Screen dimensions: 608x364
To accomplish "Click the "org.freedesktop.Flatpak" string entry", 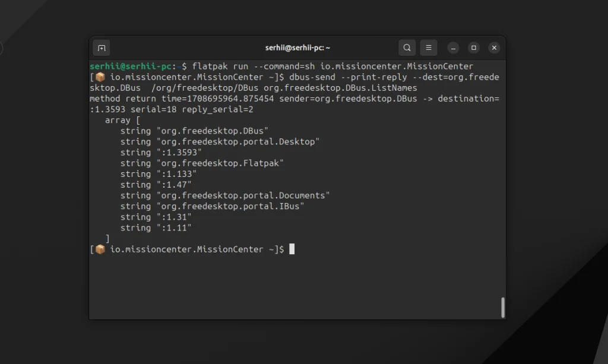I will (220, 163).
